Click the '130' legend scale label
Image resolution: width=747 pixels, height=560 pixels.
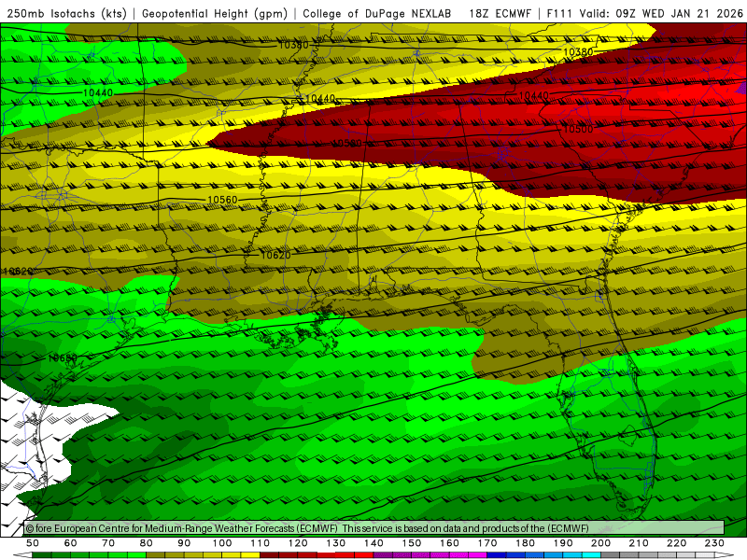coord(336,543)
